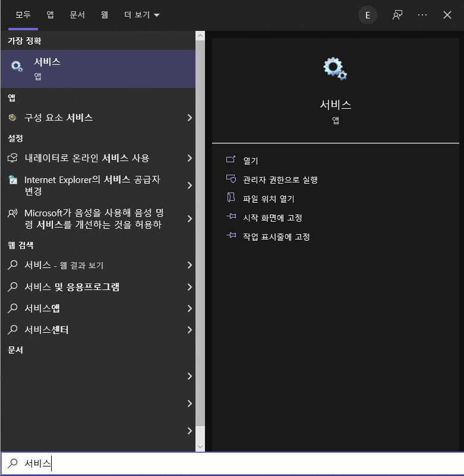Image resolution: width=464 pixels, height=476 pixels.
Task: Click the Microsoft 음성 서비스 speech icon
Action: pos(12,213)
